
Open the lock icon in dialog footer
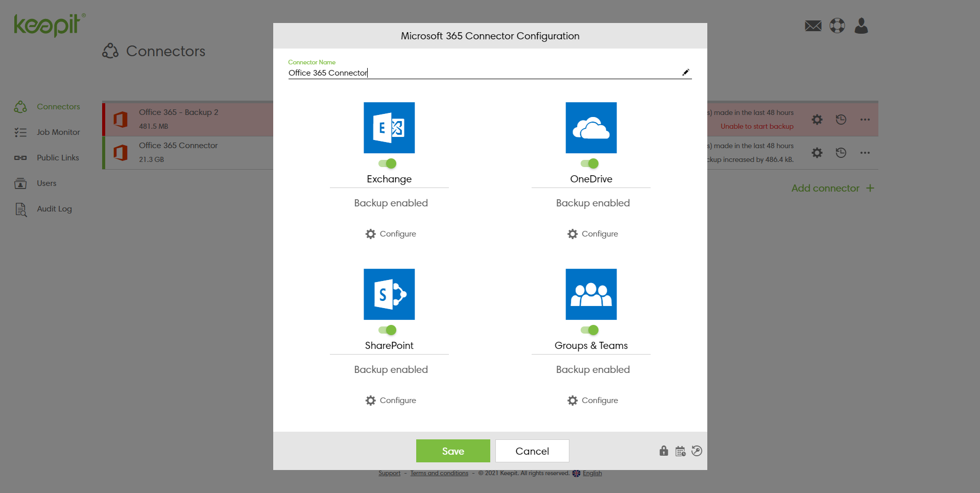[663, 451]
